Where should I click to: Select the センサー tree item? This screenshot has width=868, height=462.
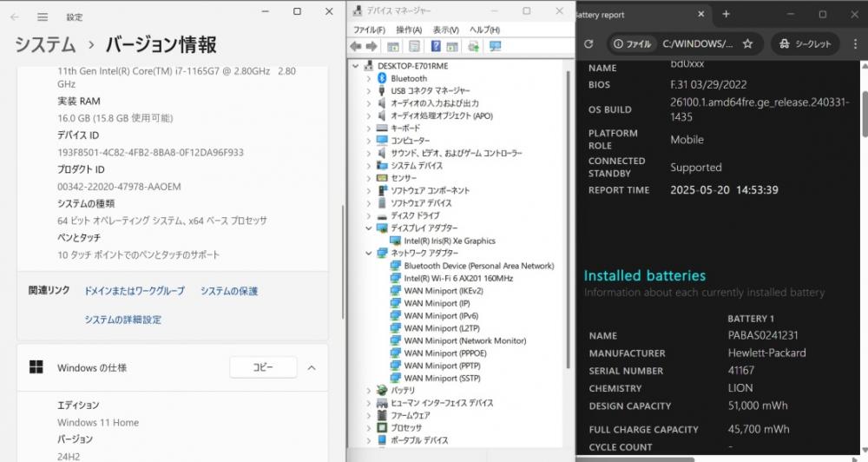[403, 178]
